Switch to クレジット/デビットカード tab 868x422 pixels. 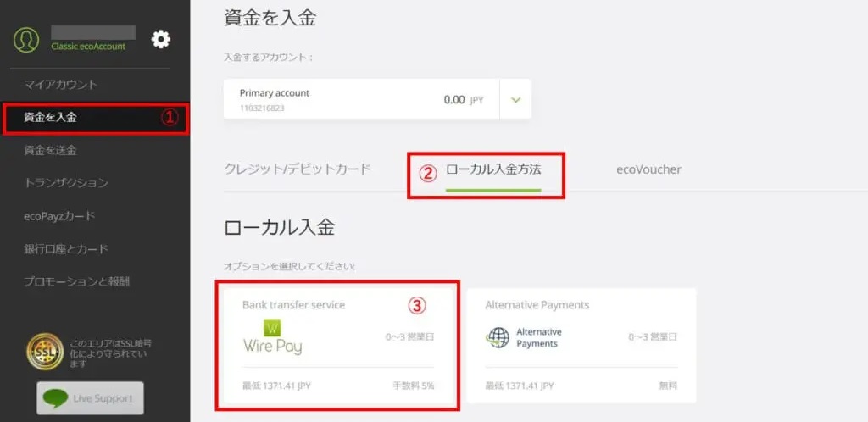[298, 169]
